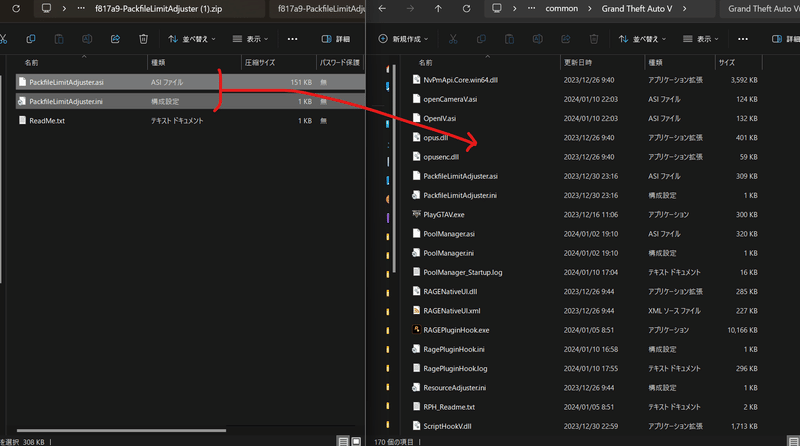Image resolution: width=800 pixels, height=446 pixels.
Task: Open the 新規作成 dropdown
Action: point(404,39)
